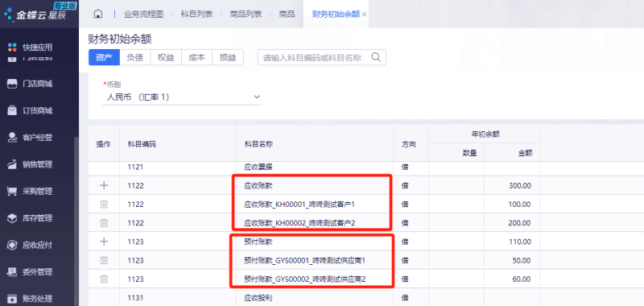
Task: Open the 账务处理 sidebar item
Action: (30, 299)
